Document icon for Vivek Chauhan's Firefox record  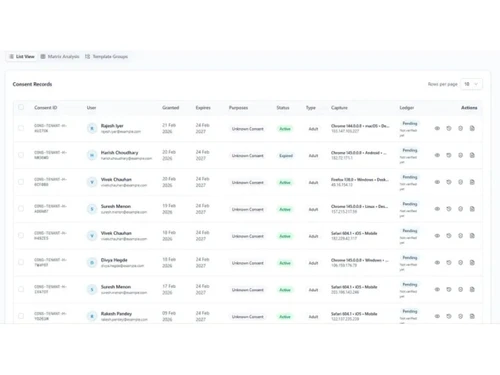pos(472,182)
